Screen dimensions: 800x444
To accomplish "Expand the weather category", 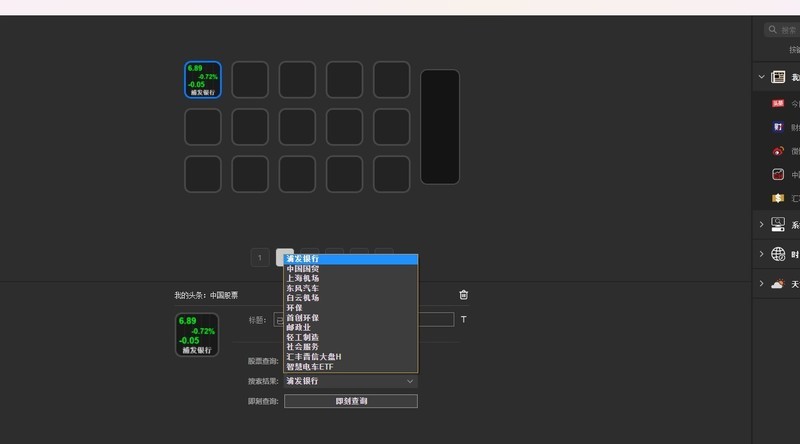I will pyautogui.click(x=762, y=284).
